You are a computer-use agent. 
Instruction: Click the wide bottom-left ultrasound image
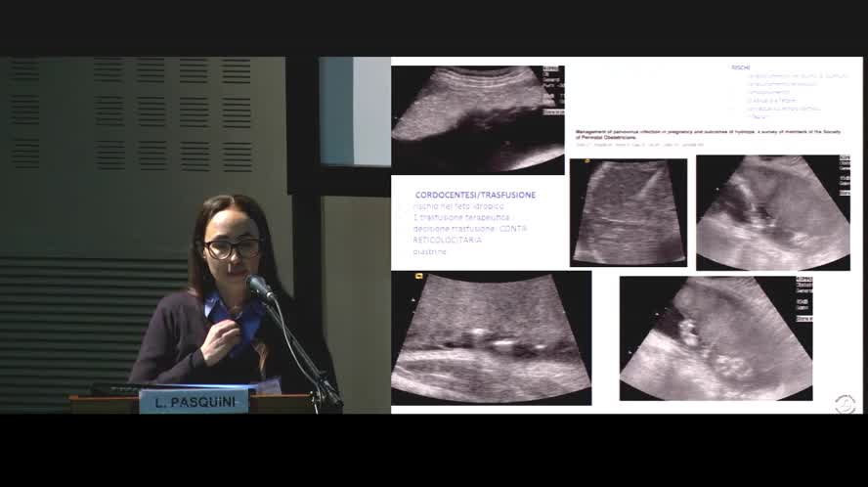pyautogui.click(x=491, y=338)
